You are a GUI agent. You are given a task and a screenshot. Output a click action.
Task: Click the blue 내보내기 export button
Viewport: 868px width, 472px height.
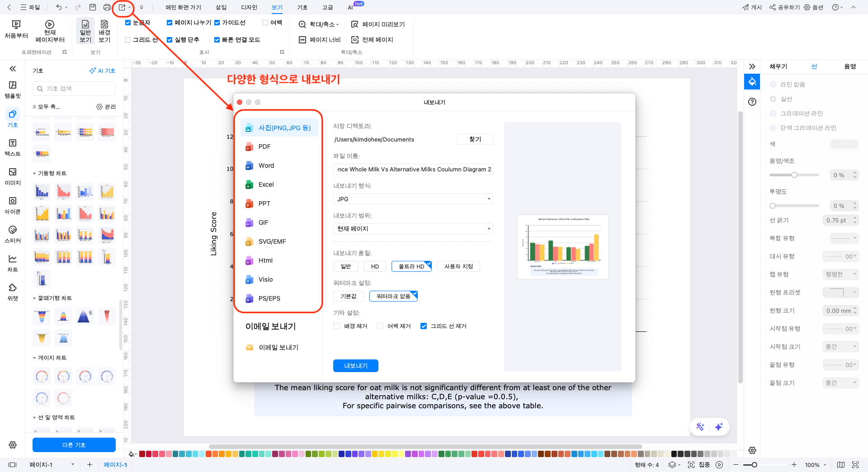click(355, 366)
